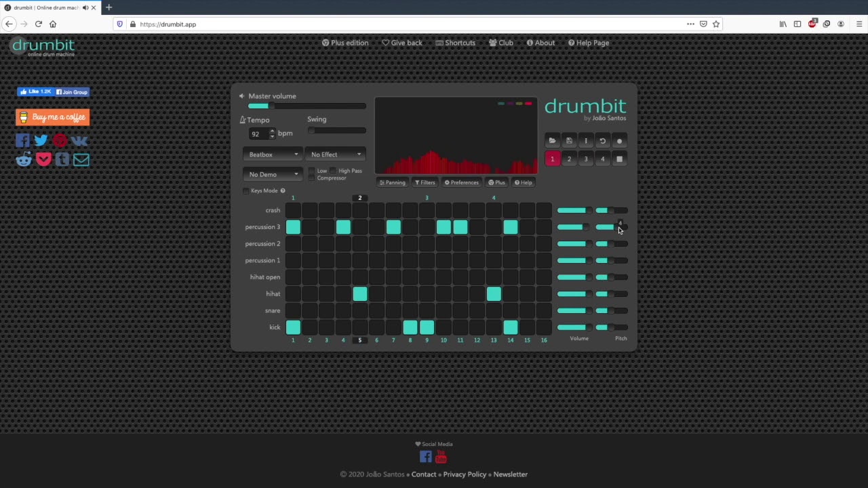Click the Buy me a coffee button
The width and height of the screenshot is (868, 488).
pos(52,117)
